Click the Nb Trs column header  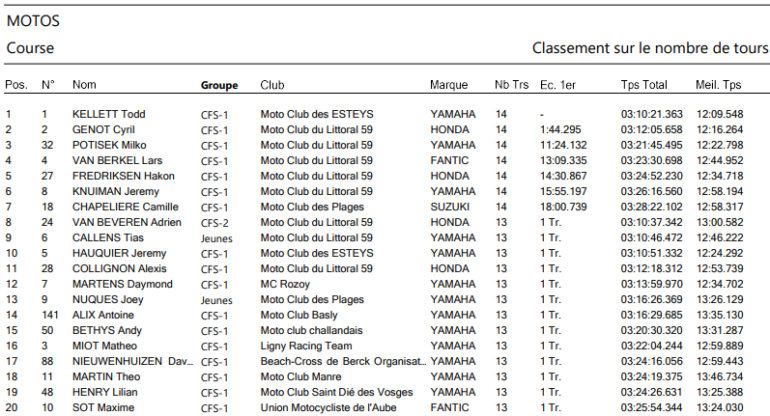tap(510, 85)
